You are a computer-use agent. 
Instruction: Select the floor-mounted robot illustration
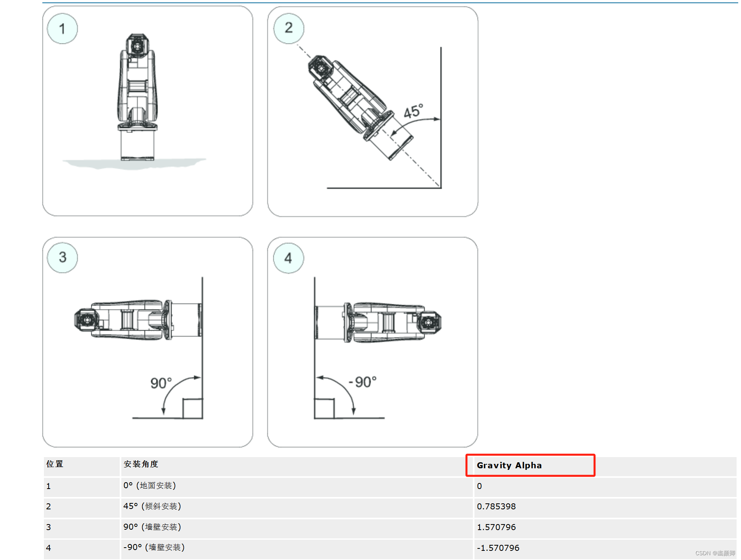click(x=137, y=97)
